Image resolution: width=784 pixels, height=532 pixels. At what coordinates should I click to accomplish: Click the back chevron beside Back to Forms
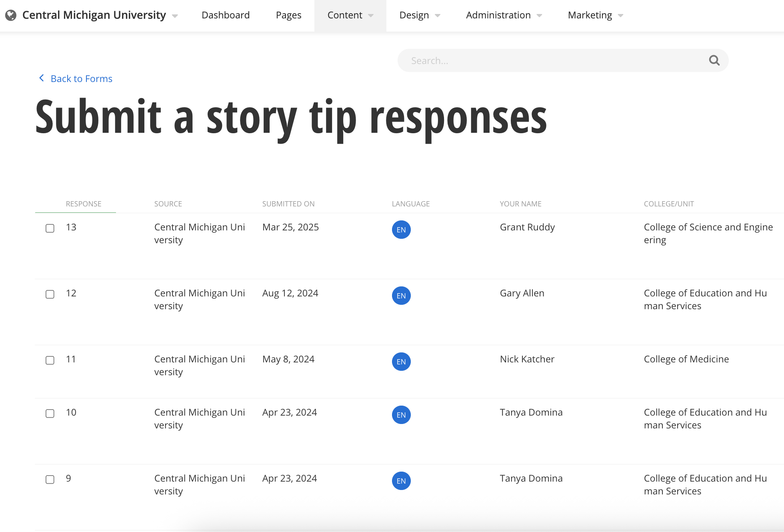[41, 78]
